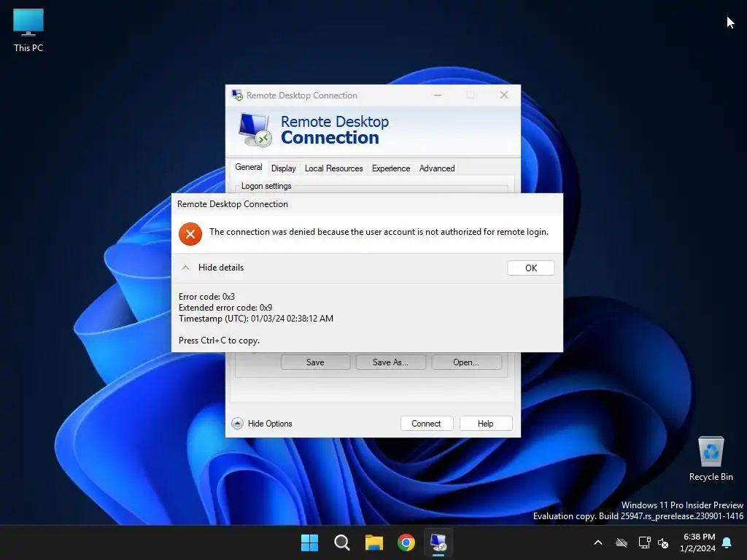
Task: Launch Google Chrome from the taskbar
Action: pos(406,542)
